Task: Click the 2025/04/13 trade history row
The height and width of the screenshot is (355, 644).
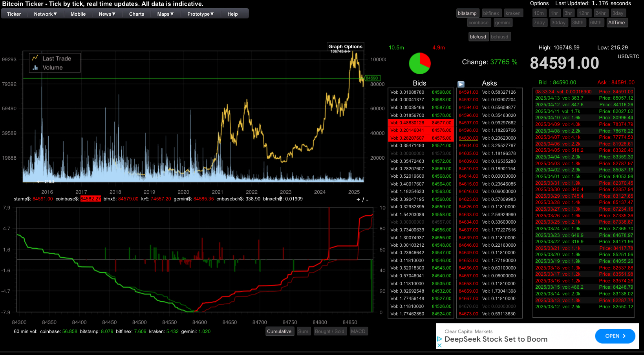Action: pyautogui.click(x=584, y=98)
